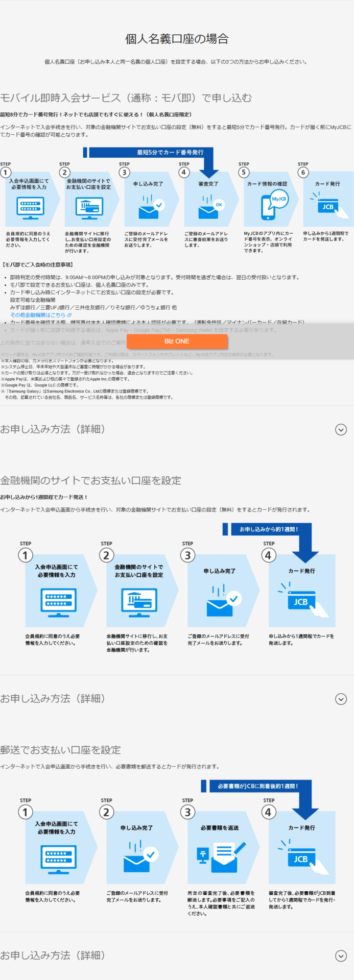Click the monitor icon in 金融機関のサイト section step 1
The width and height of the screenshot is (354, 980).
[x=58, y=602]
